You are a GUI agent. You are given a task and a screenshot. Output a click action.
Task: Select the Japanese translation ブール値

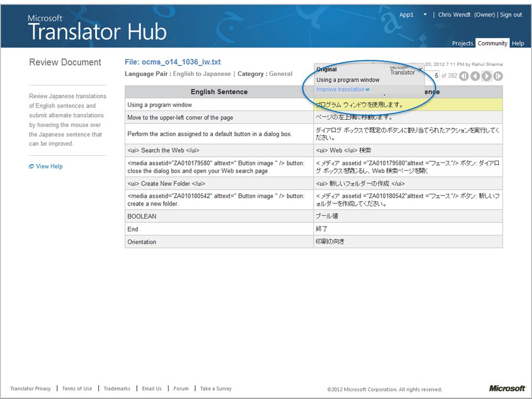coord(408,216)
